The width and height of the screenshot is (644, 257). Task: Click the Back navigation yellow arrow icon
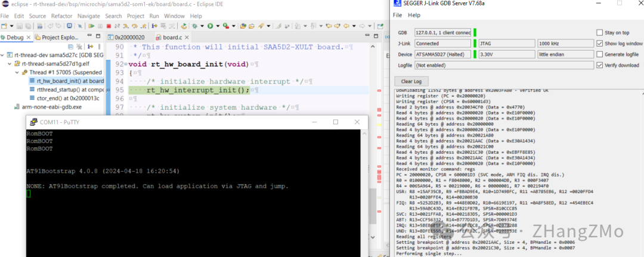point(346,26)
